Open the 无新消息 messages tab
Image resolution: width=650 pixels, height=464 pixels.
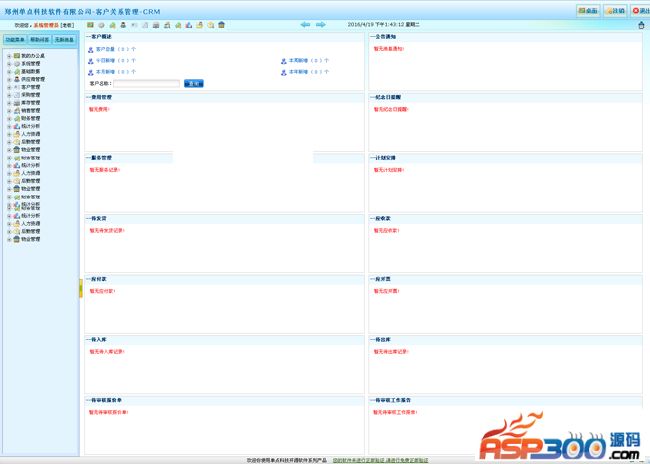pos(65,40)
